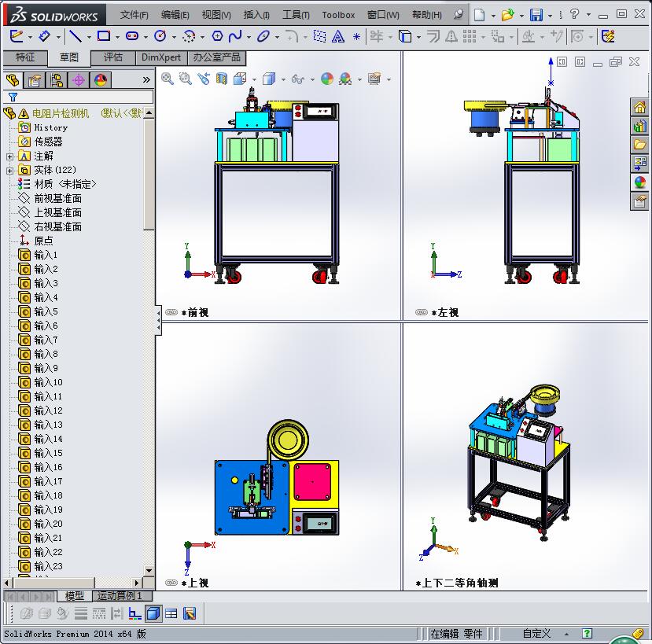Toggle the triad axis button in bottom toolbar
This screenshot has width=652, height=644.
134,613
